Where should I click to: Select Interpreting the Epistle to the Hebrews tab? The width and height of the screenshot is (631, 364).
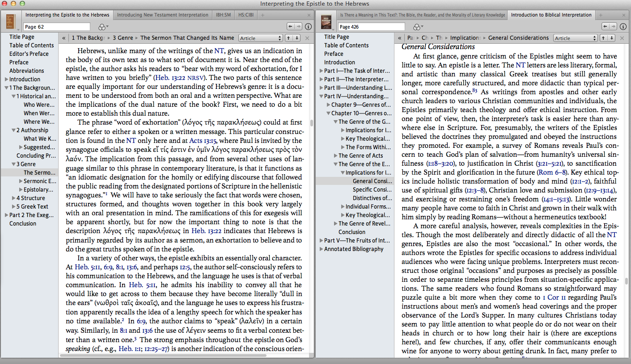68,15
